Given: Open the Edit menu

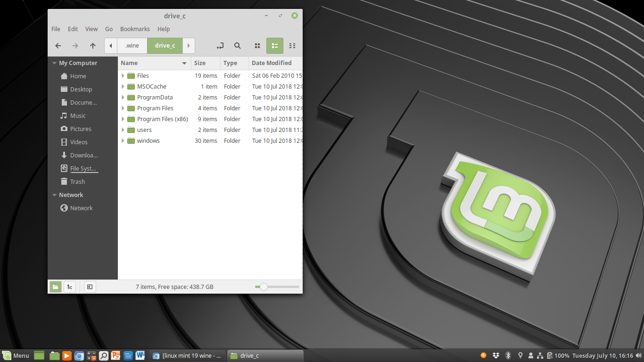Looking at the screenshot, I should (x=73, y=29).
